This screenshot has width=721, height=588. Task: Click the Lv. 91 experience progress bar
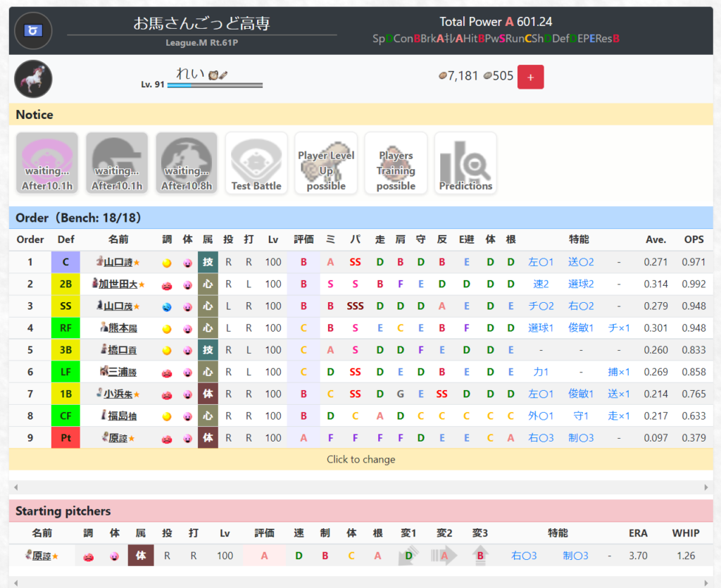pos(215,85)
